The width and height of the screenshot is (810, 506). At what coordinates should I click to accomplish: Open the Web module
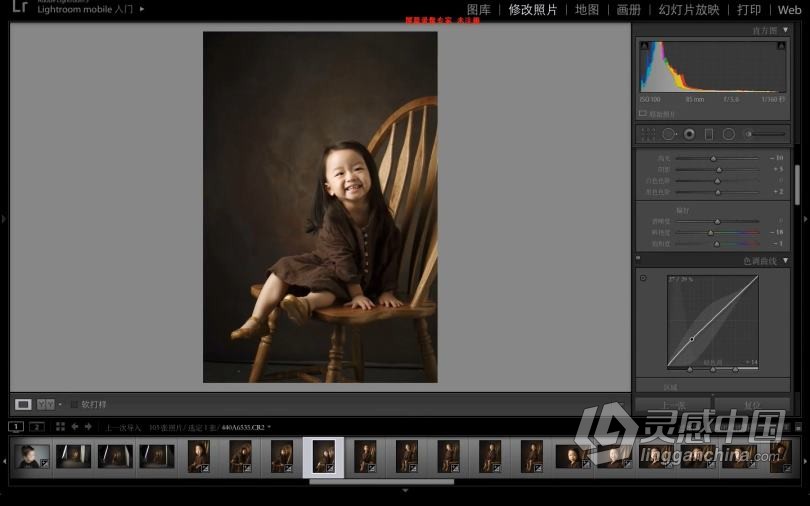tap(789, 10)
